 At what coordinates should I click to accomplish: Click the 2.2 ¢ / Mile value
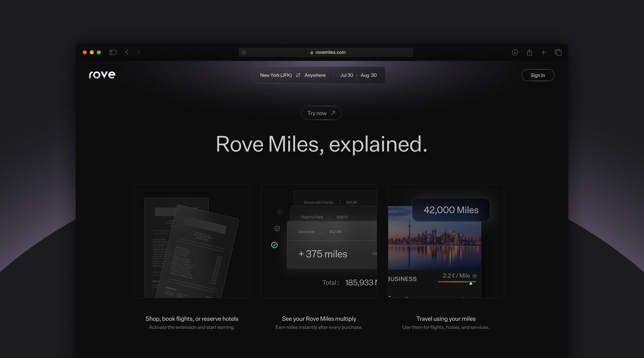pyautogui.click(x=456, y=275)
